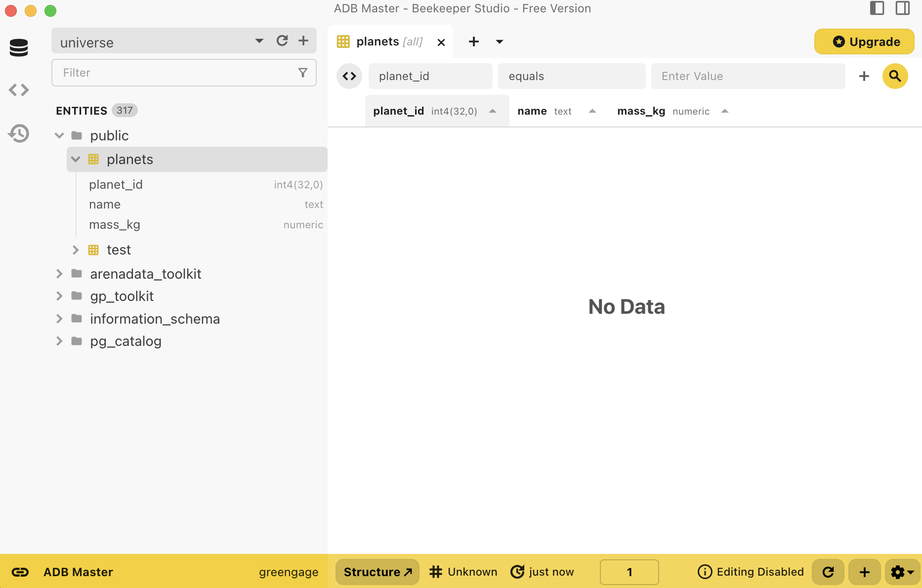Click the Enter Value field
Image resolution: width=922 pixels, height=588 pixels.
coord(748,76)
